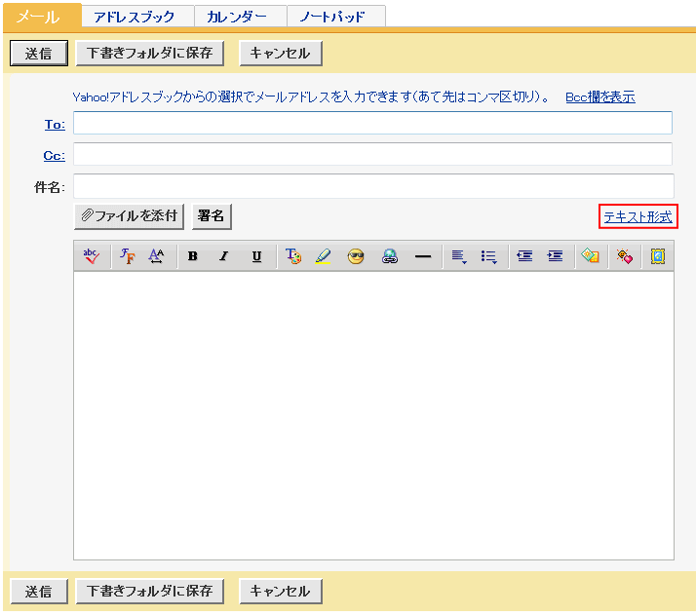
Task: Insert an emoticon smiley
Action: coord(356,256)
